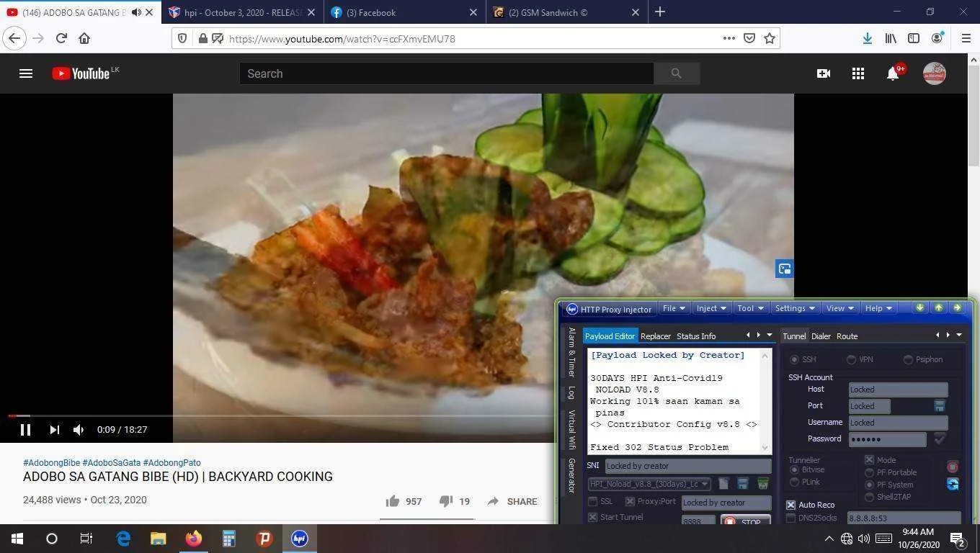980x553 pixels.
Task: Open the HPI Help menu
Action: tap(878, 308)
